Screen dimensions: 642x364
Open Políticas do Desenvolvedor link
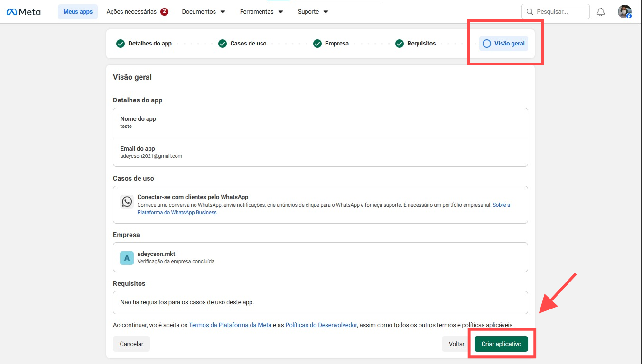(x=321, y=325)
